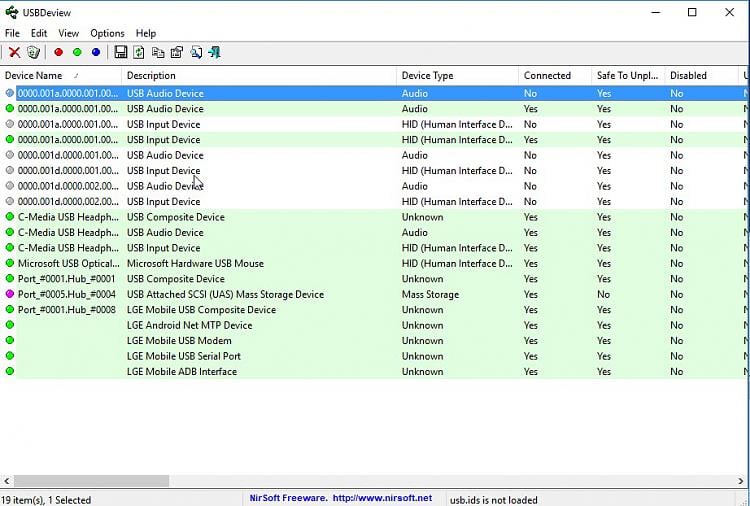The width and height of the screenshot is (750, 506).
Task: Select the LGE Mobile ADB Interface text
Action: pyautogui.click(x=182, y=371)
